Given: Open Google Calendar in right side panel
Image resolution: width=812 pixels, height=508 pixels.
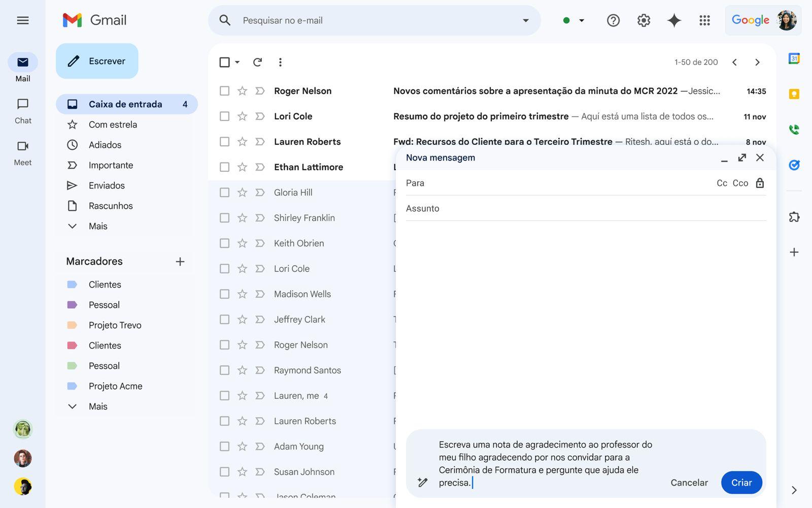Looking at the screenshot, I should point(794,58).
